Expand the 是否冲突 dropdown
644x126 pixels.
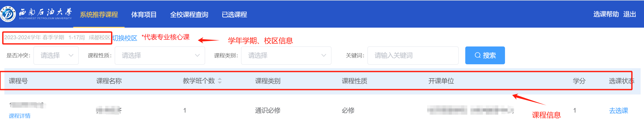click(56, 56)
